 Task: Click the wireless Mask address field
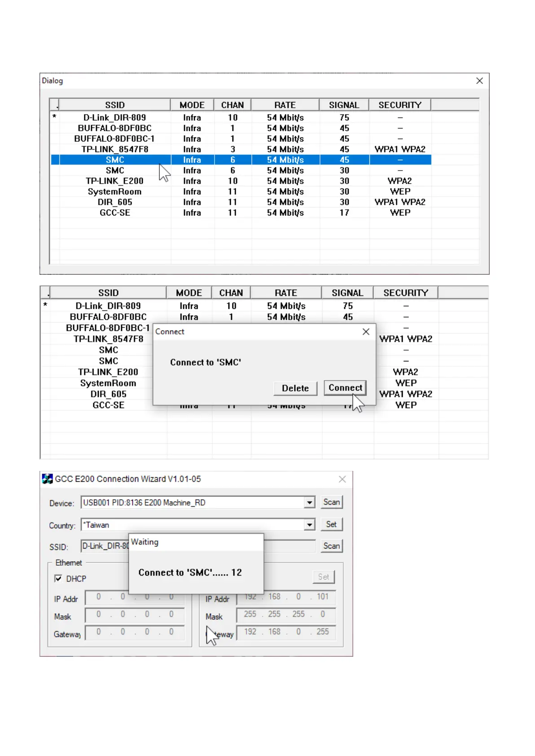click(x=286, y=614)
